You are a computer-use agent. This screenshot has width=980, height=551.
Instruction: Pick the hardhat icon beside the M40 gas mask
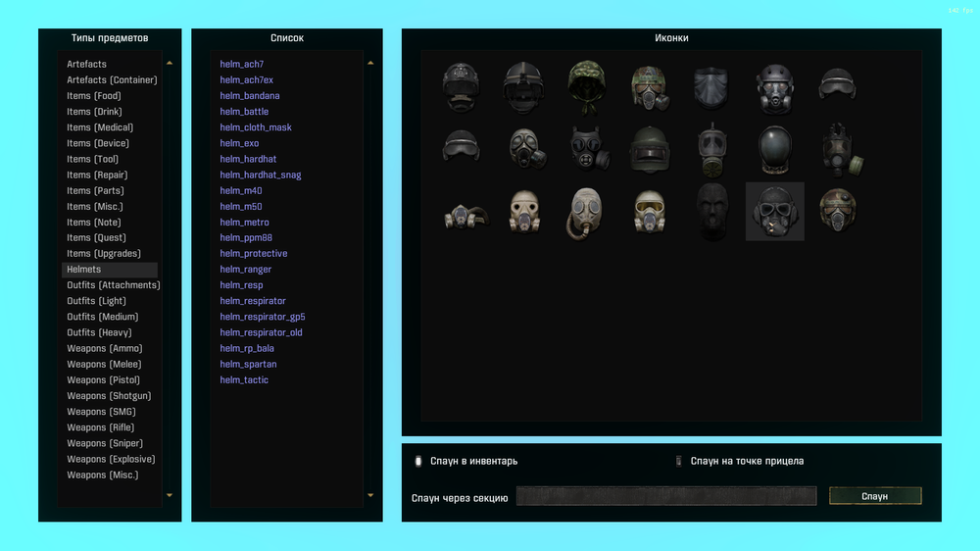click(x=462, y=146)
